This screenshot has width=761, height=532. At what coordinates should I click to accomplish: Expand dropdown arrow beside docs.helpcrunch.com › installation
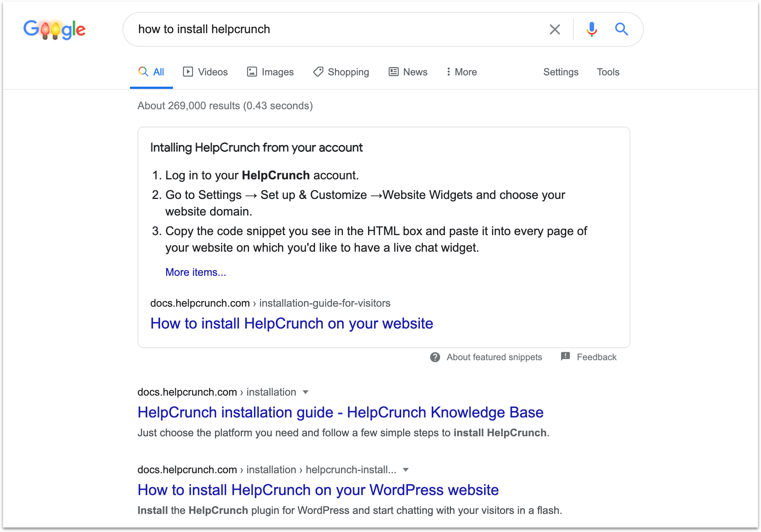[x=306, y=392]
